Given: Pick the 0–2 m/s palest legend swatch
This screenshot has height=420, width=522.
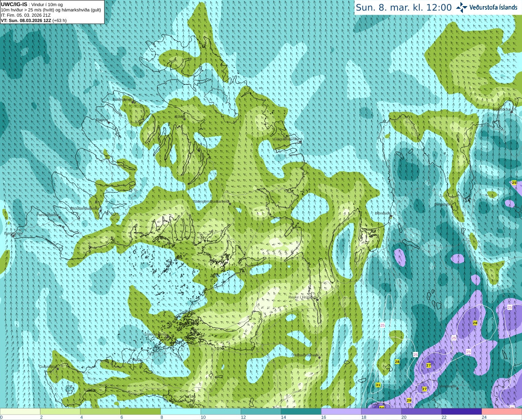Looking at the screenshot, I should point(20,411).
